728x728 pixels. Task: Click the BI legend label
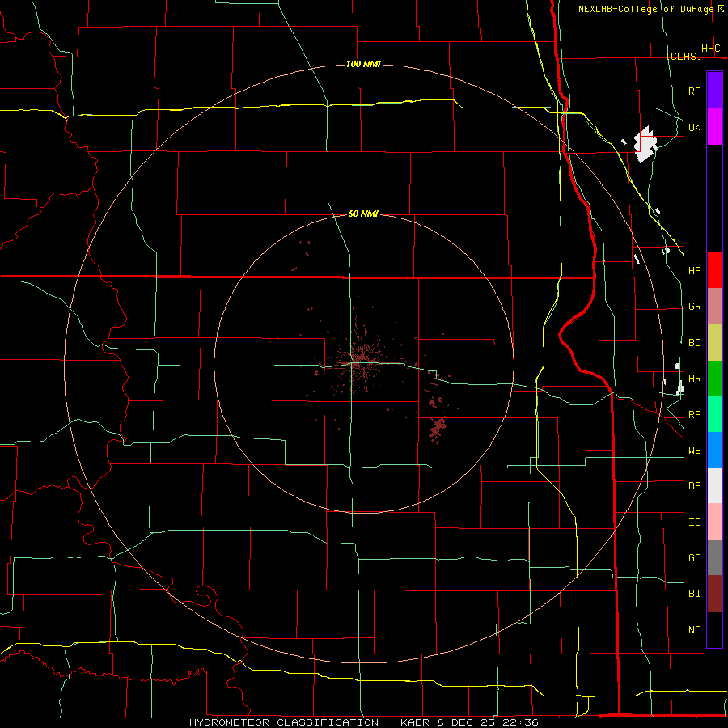coord(694,594)
